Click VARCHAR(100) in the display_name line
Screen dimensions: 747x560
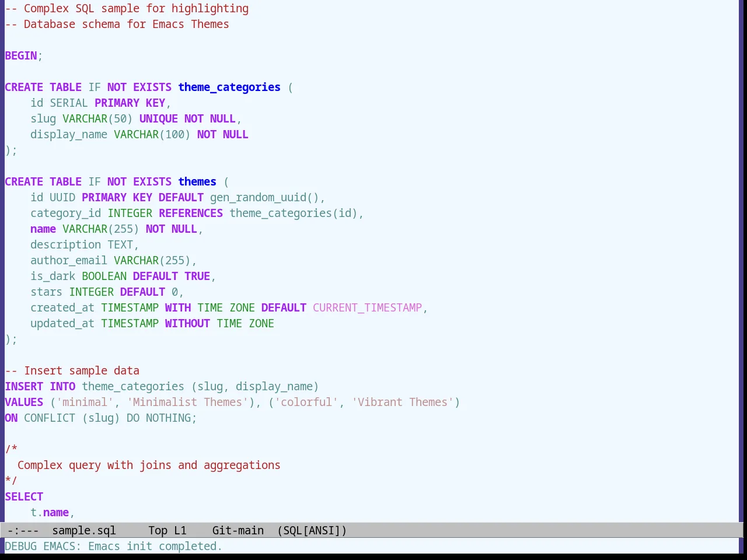[x=152, y=134]
